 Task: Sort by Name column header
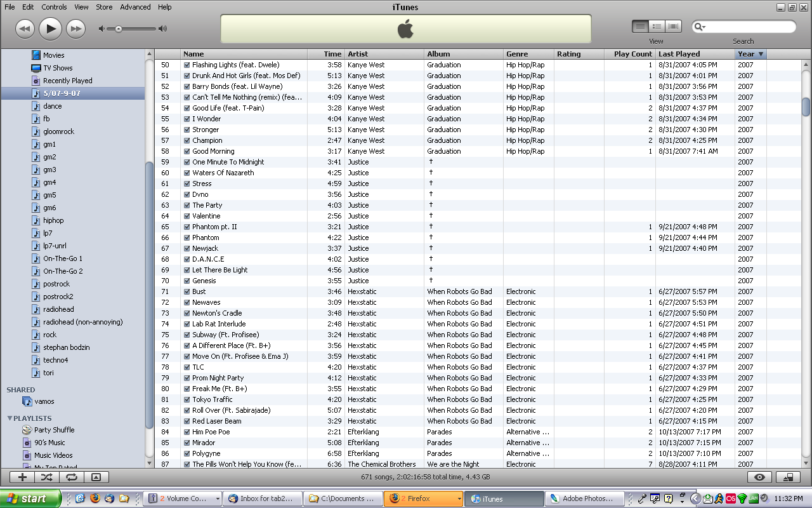tap(244, 54)
